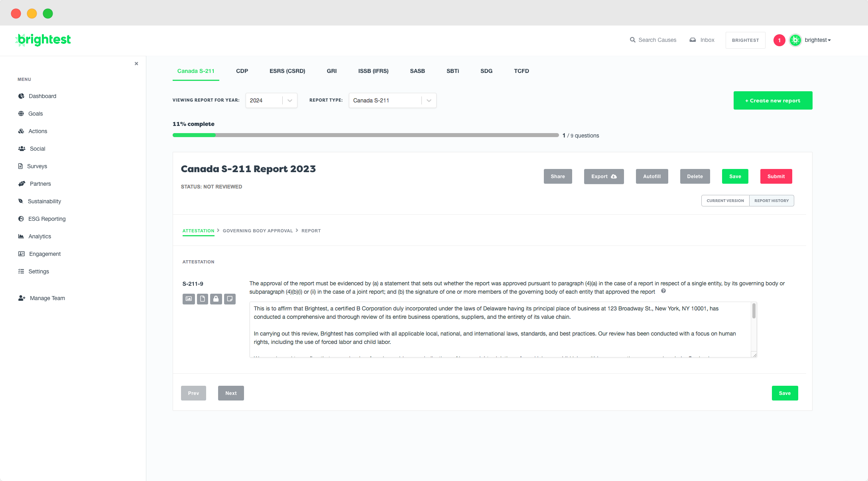Switch to the CDP tab
The image size is (868, 481).
tap(242, 71)
